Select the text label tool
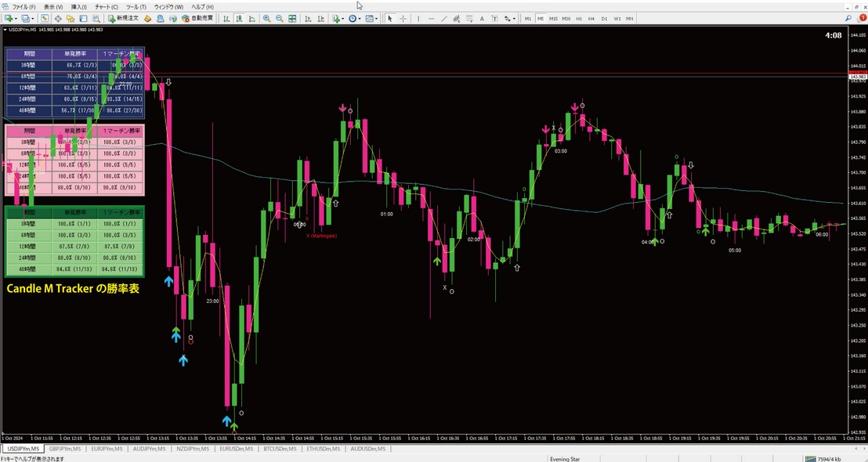This screenshot has height=462, width=868. (x=481, y=18)
